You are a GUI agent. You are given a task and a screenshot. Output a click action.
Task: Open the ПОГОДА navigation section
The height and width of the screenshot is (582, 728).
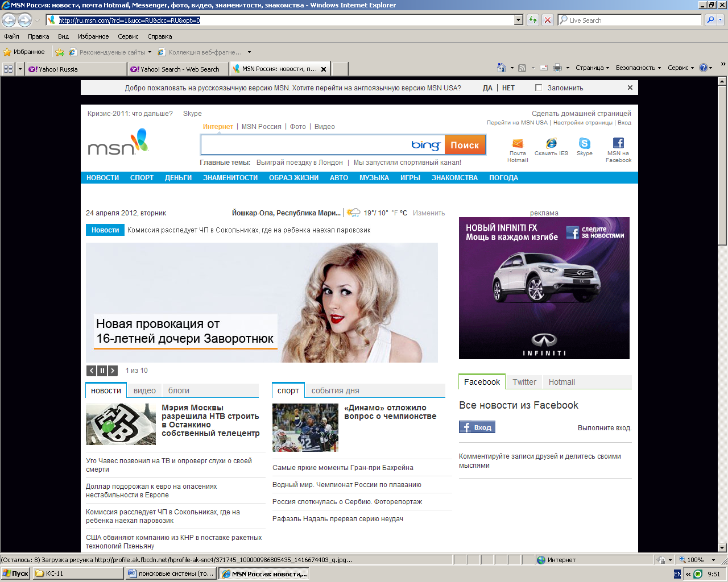[x=503, y=178]
